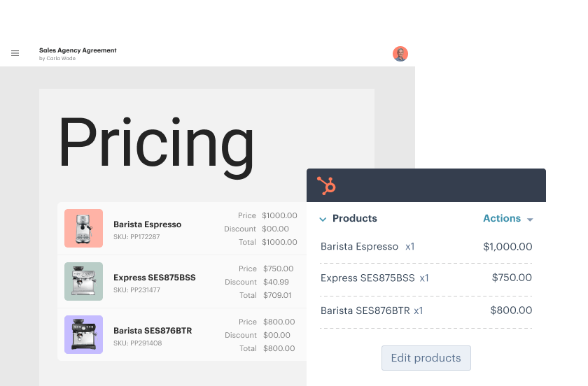Click the HubSpot sprocket logo
This screenshot has width=588, height=386.
click(326, 185)
